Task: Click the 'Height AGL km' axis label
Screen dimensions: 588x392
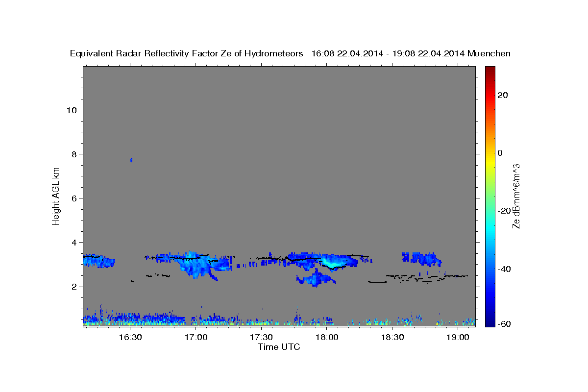Action: pyautogui.click(x=56, y=196)
